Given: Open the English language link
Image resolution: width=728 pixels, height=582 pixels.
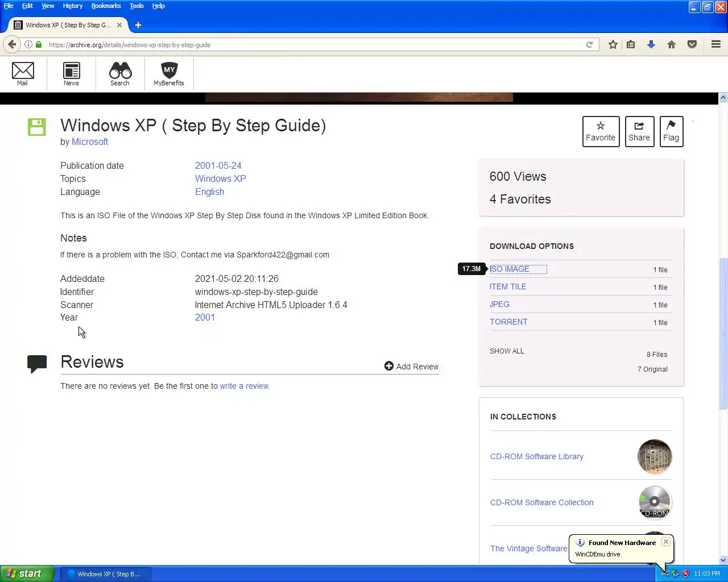Looking at the screenshot, I should 210,192.
